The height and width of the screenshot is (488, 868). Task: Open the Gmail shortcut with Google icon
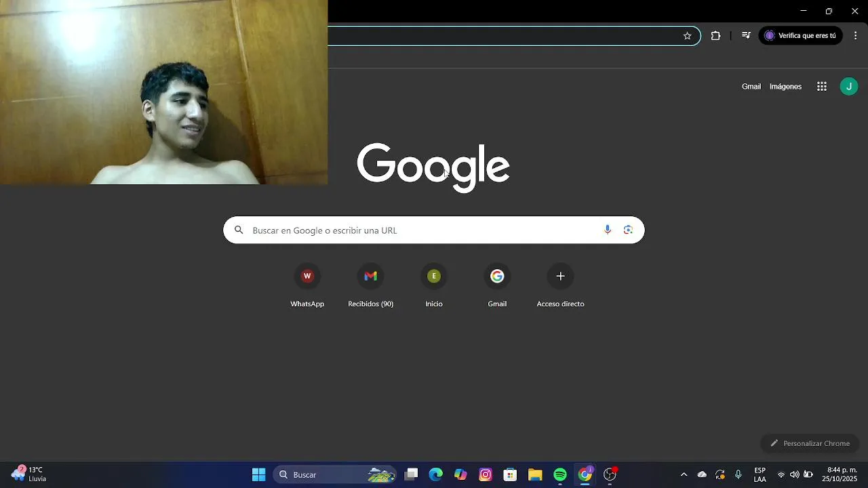[x=497, y=286]
